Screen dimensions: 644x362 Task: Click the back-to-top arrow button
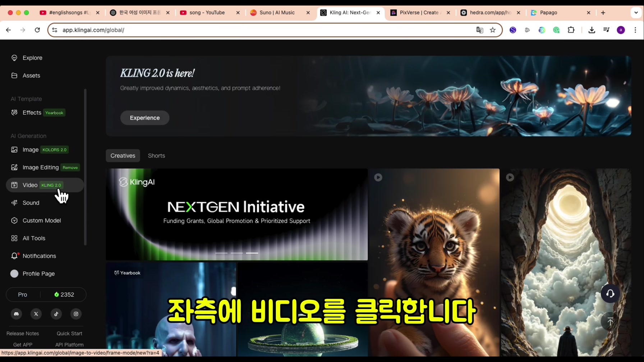[x=610, y=322]
